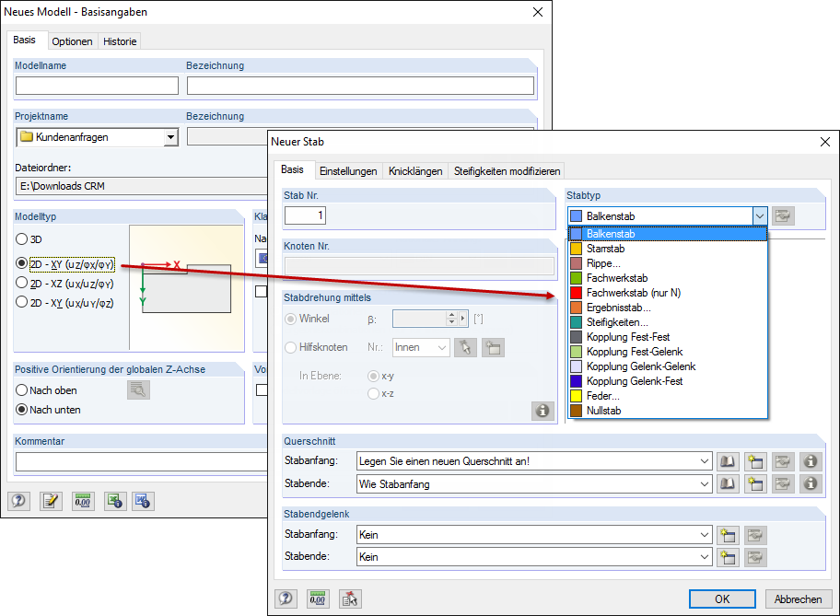Screen dimensions: 840x616
Task: Create new cross-section via new-dialog star icon
Action: [x=753, y=460]
